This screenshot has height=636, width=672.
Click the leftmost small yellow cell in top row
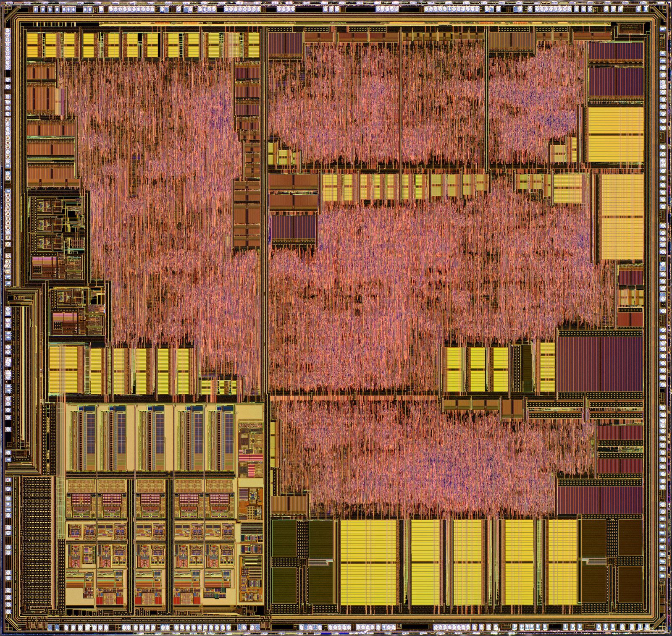[x=32, y=45]
